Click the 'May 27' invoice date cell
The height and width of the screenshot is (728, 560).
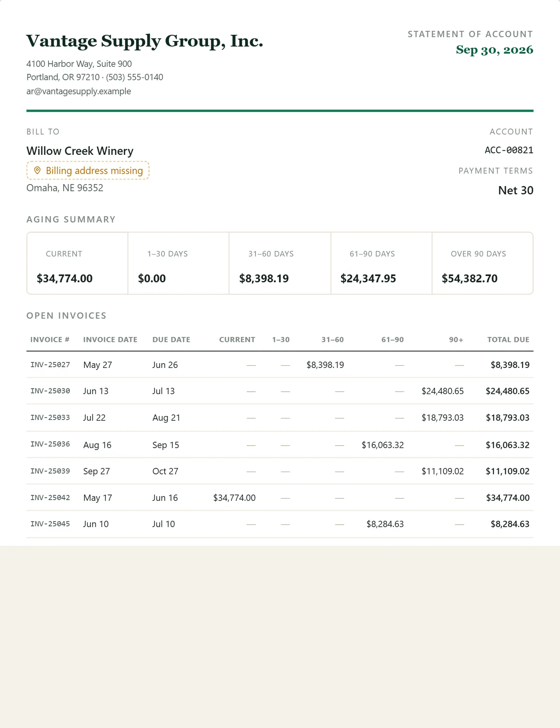click(x=98, y=365)
